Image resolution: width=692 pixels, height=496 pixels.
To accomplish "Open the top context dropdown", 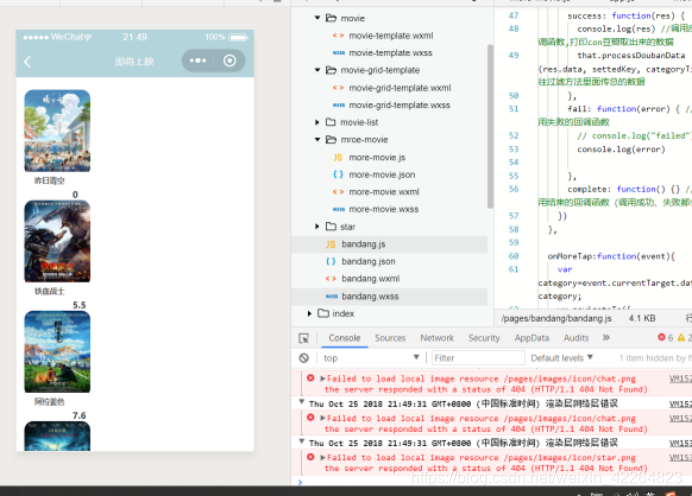I will click(371, 358).
